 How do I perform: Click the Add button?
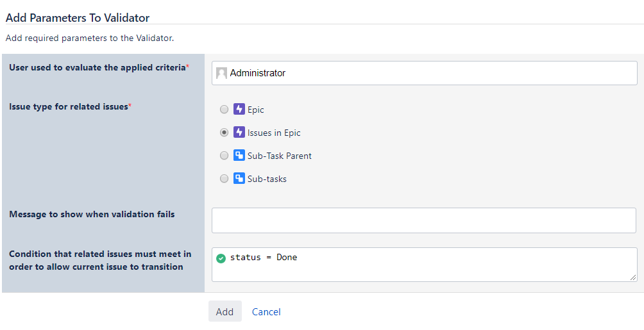(x=225, y=311)
